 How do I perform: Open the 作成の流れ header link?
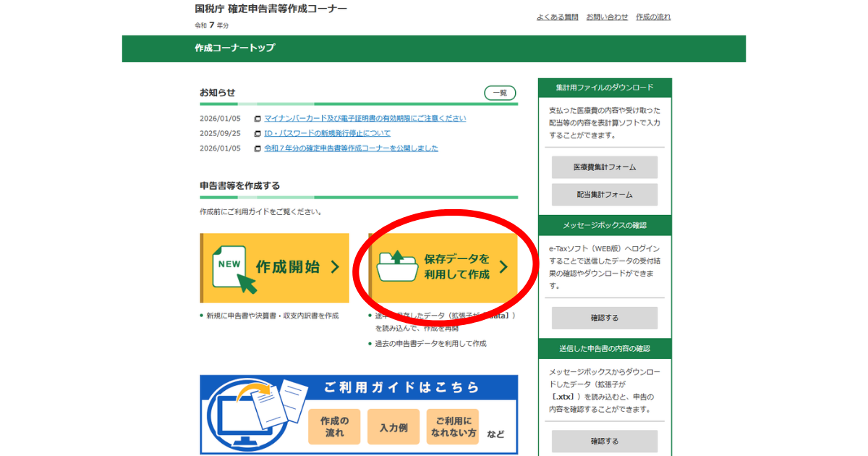[653, 17]
